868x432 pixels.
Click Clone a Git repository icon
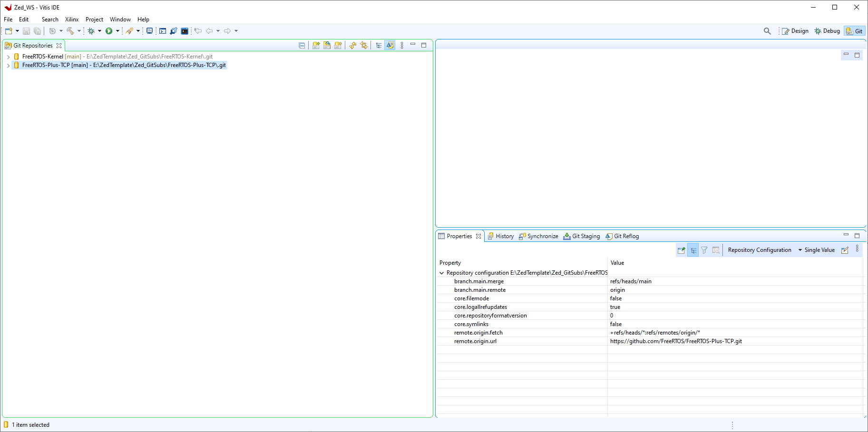[327, 45]
